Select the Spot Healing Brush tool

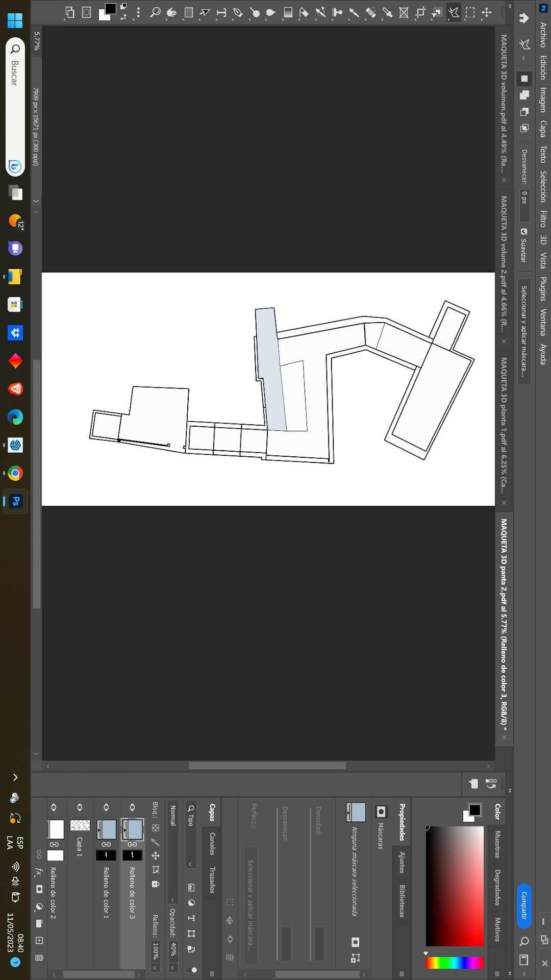[x=370, y=12]
